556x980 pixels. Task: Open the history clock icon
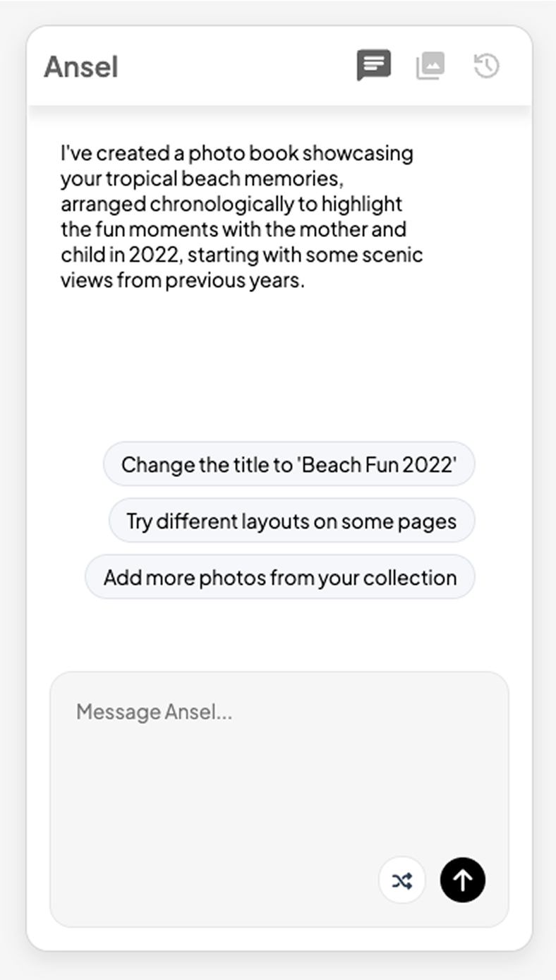click(x=487, y=66)
